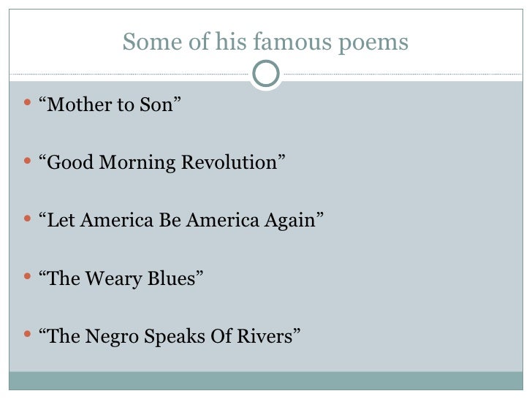
Task: Click the bullet before The Negro Speaks
Action: coord(28,334)
